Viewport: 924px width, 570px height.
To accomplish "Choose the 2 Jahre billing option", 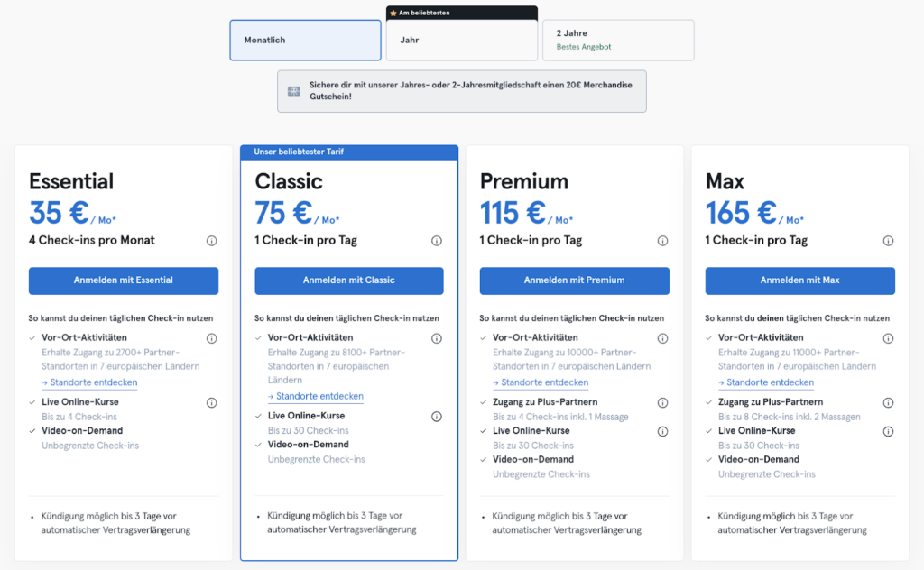I will [618, 40].
